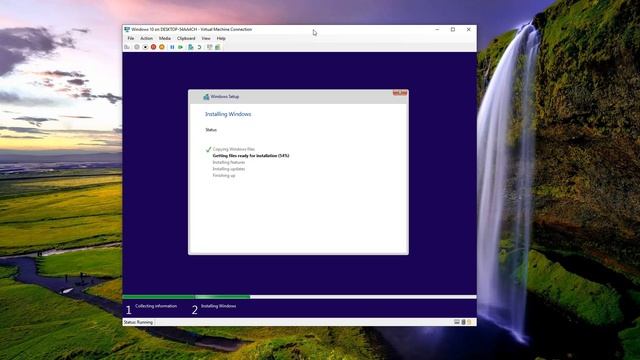Create a checkpoint using the toolbar icon
The image size is (640, 360).
[x=191, y=47]
